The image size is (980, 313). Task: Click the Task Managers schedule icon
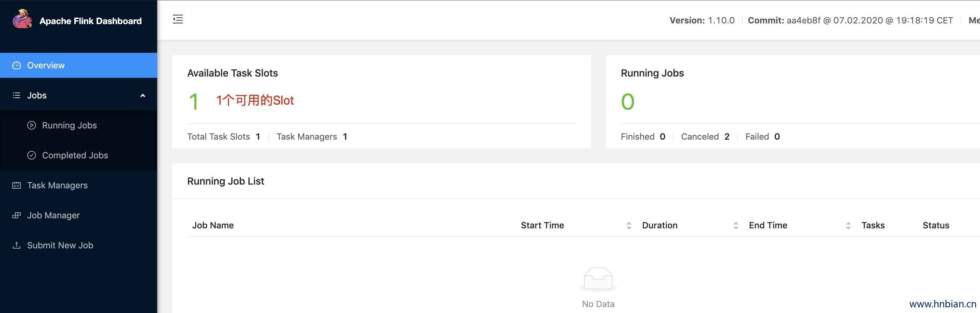coord(16,185)
